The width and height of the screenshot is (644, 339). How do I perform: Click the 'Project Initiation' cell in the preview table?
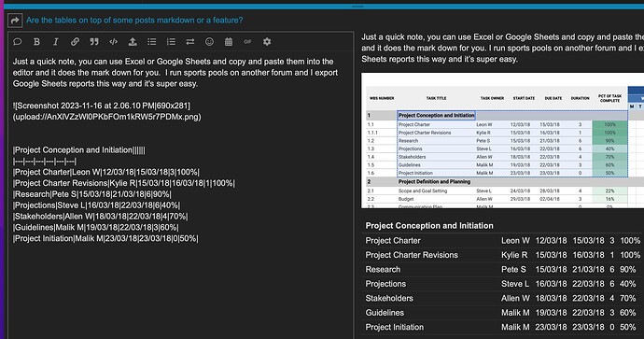[x=394, y=327]
